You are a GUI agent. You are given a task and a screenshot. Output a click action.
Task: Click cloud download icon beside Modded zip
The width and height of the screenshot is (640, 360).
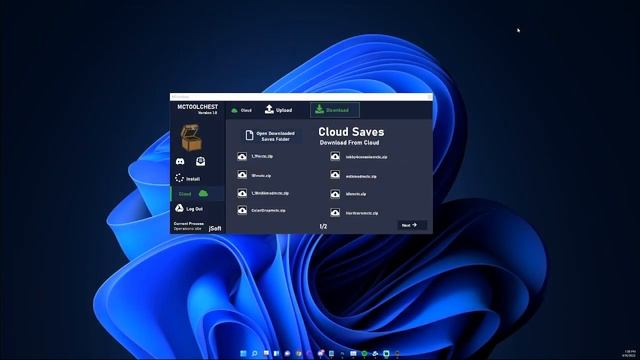point(242,193)
